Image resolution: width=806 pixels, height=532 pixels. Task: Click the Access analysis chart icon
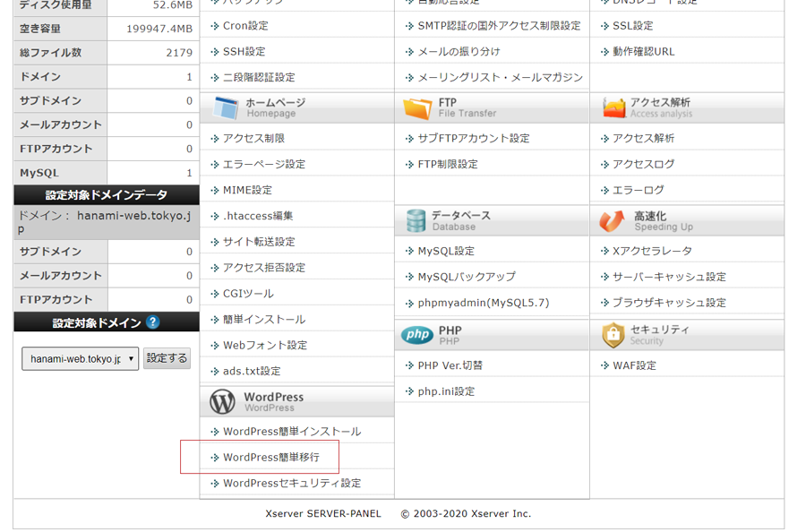click(613, 108)
